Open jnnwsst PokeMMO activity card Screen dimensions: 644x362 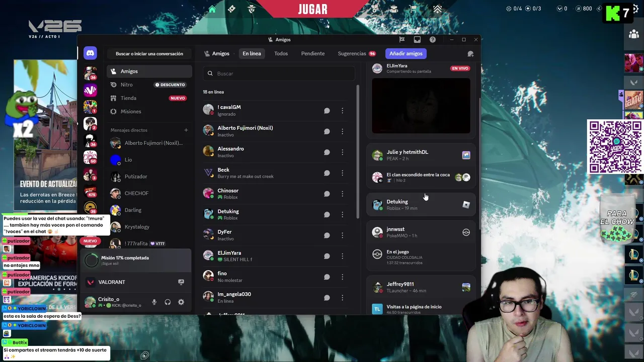[421, 232]
